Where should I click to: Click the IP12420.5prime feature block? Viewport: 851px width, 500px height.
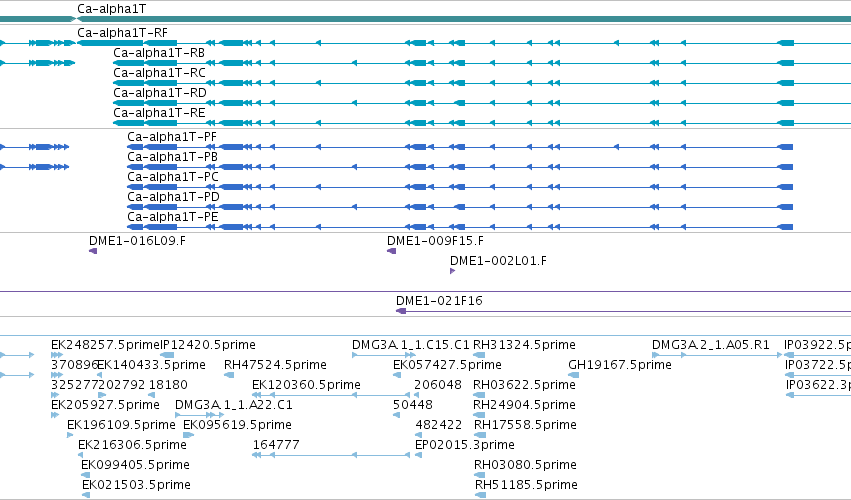tap(167, 355)
